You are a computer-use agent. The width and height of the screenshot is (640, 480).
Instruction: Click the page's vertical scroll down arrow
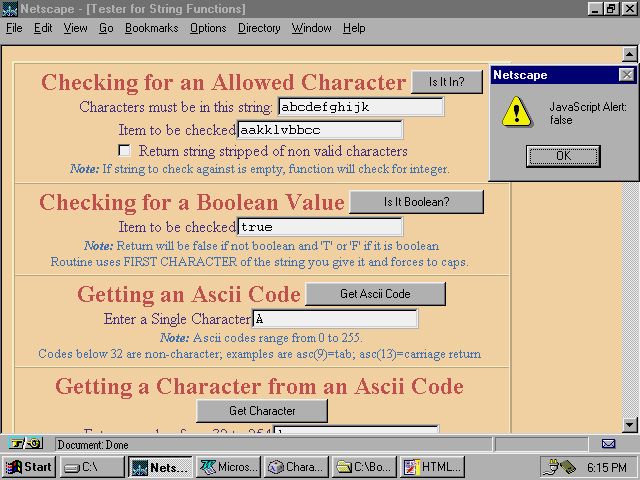(x=630, y=424)
